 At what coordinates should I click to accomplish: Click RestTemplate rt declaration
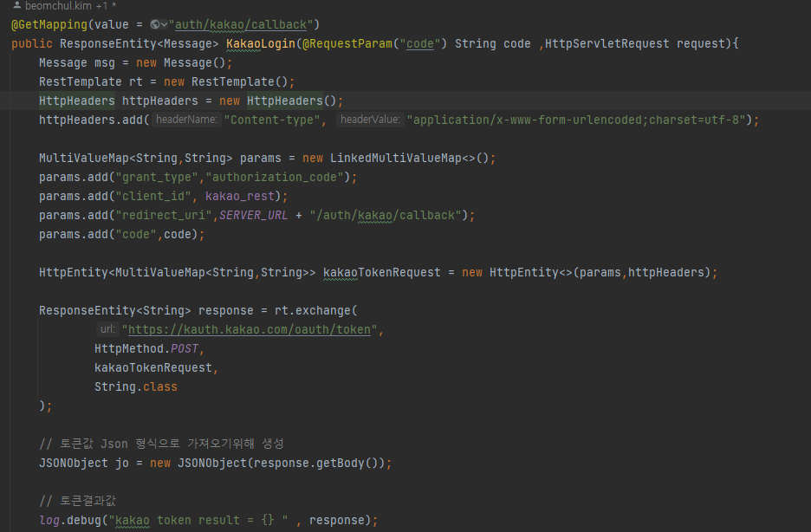pos(166,82)
